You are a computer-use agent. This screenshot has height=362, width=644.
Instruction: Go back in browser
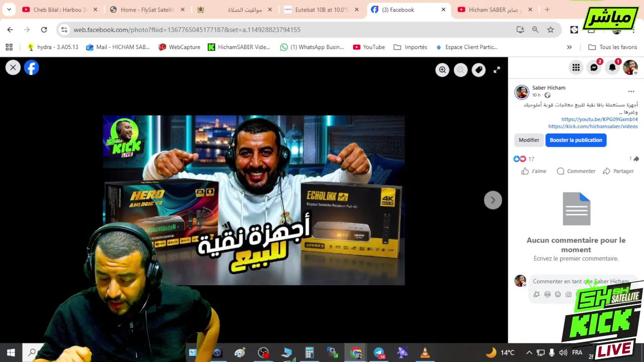10,30
